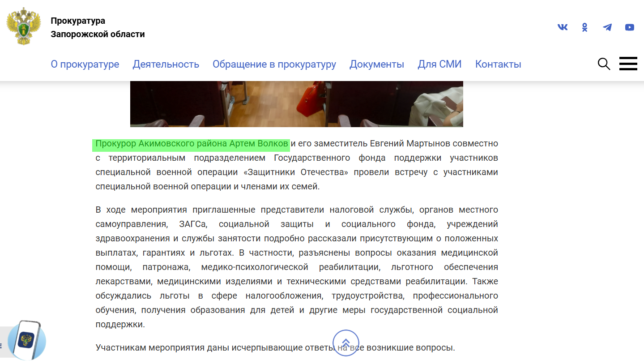Open the Odnoklassniki social page
Image resolution: width=644 pixels, height=364 pixels.
(584, 27)
